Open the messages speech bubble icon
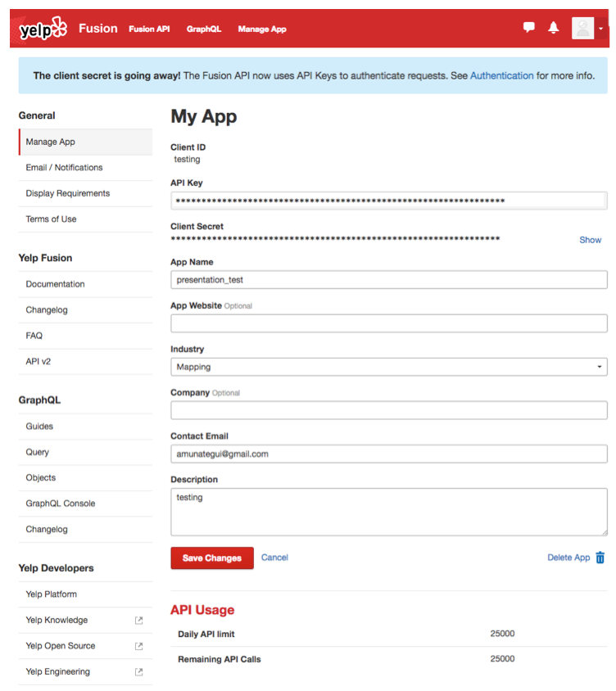616x691 pixels. click(529, 28)
